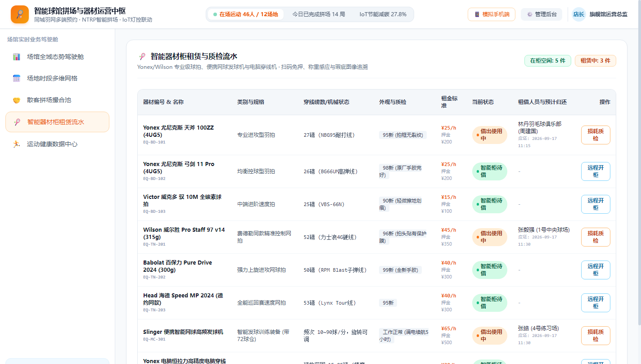Click the 张皓 (4号练习场) renter cell
Image resolution: width=641 pixels, height=364 pixels.
[x=538, y=328]
